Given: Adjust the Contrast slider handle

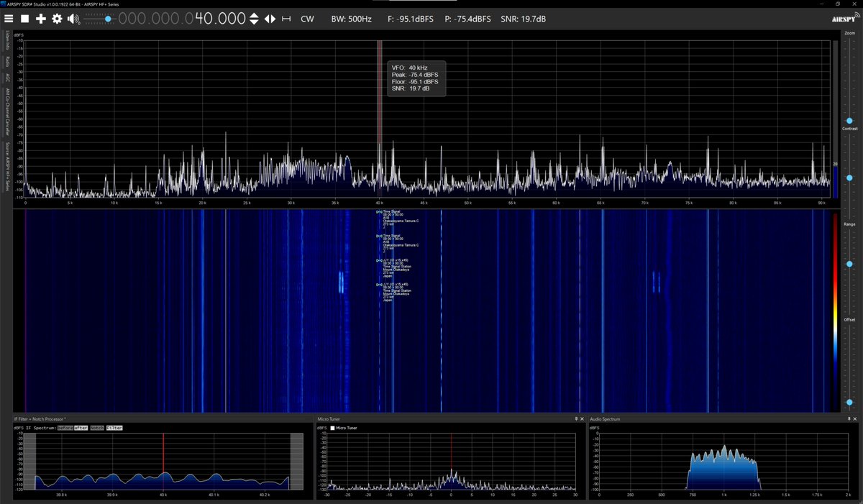Looking at the screenshot, I should [849, 178].
